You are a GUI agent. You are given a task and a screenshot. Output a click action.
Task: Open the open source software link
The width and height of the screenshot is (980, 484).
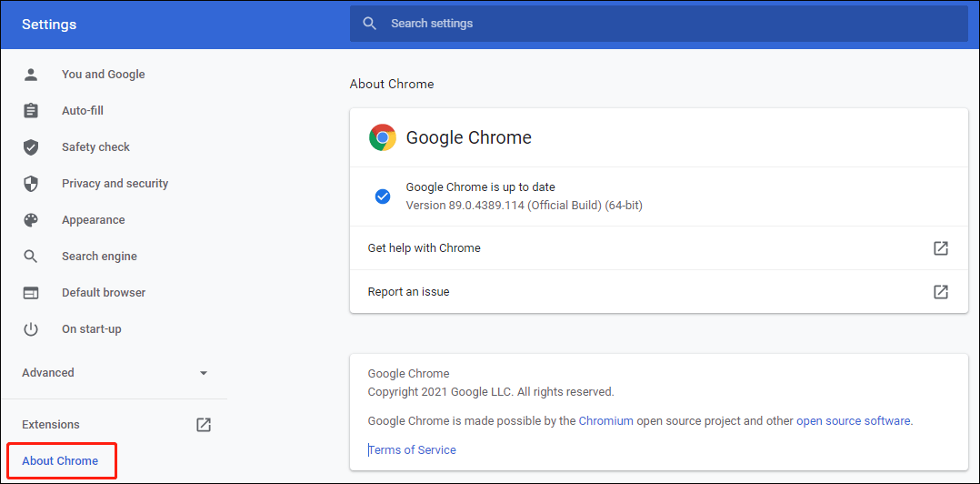point(853,421)
